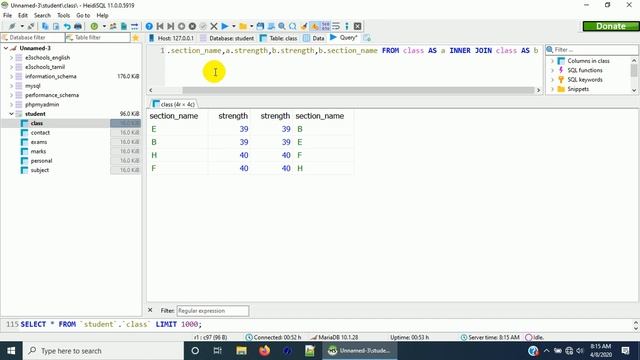Open refresh dropdown arrow in toolbar
The width and height of the screenshot is (640, 360).
(104, 26)
